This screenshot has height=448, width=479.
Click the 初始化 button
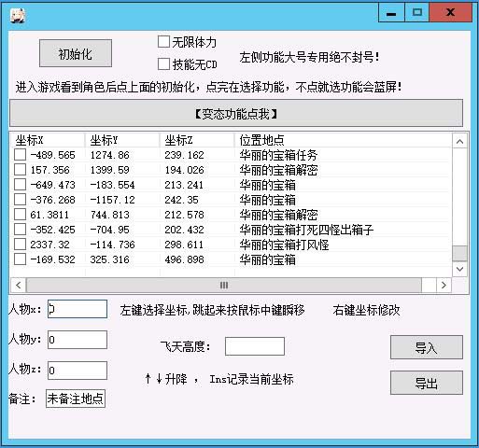[76, 53]
